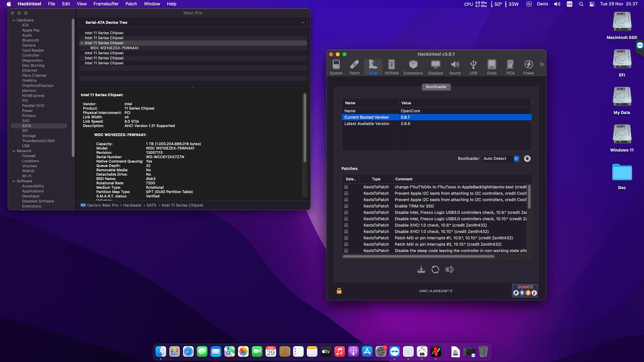644x362 pixels.
Task: Click the download icon below Patches
Action: coord(421,269)
